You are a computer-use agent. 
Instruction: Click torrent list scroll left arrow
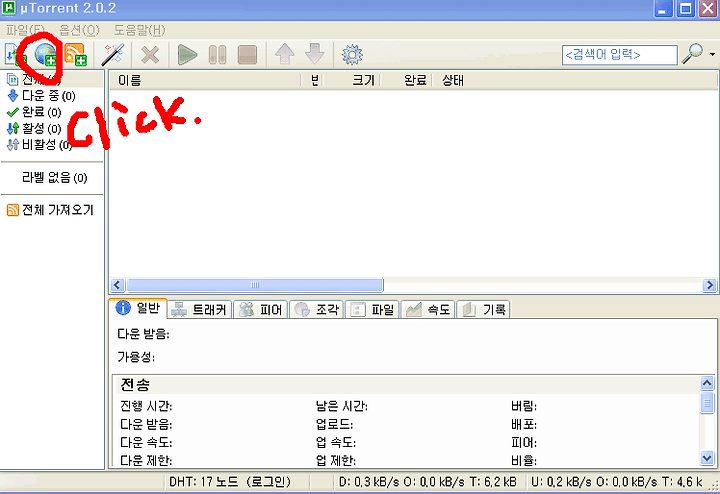pos(117,285)
